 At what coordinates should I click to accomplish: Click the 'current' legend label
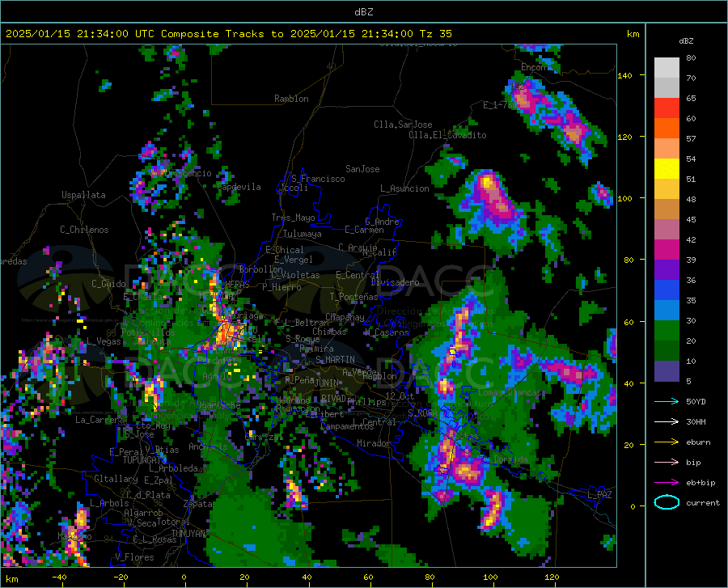click(x=703, y=502)
